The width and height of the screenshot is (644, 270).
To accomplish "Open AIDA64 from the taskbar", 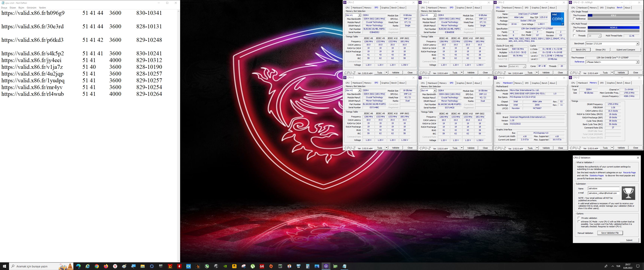I will [x=262, y=266].
